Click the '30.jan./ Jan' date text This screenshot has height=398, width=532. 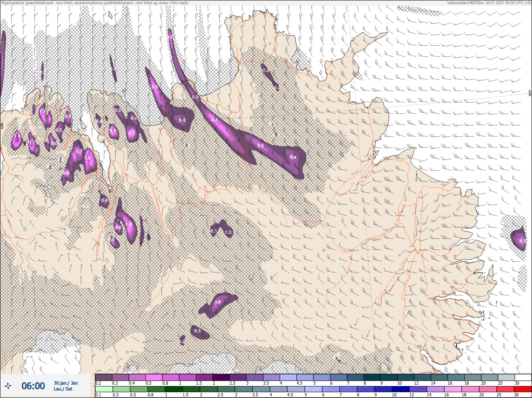click(66, 383)
